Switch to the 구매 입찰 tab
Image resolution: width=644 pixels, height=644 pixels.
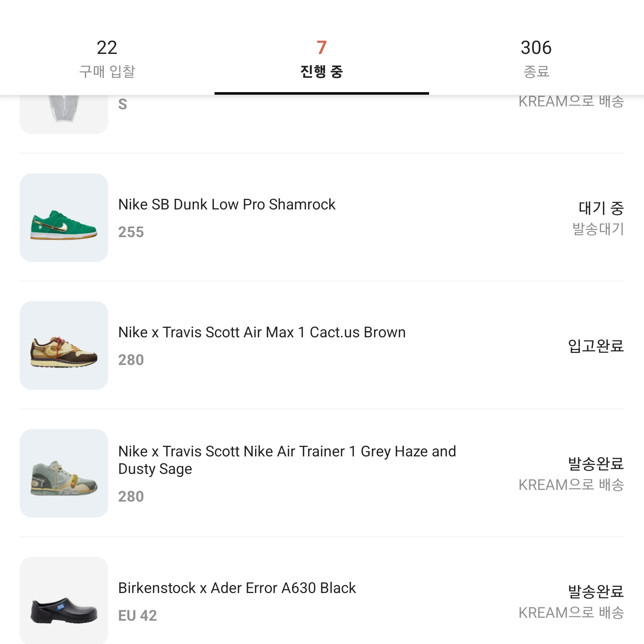click(107, 58)
